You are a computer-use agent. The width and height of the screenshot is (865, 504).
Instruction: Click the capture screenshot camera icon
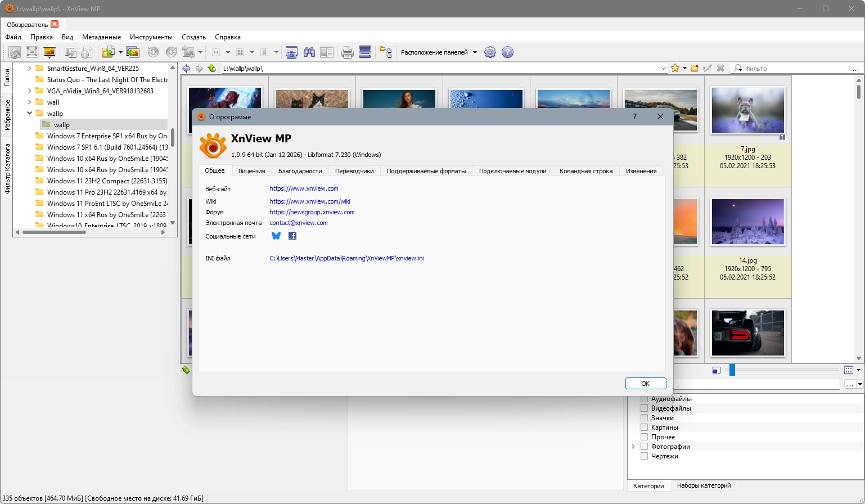tap(291, 52)
